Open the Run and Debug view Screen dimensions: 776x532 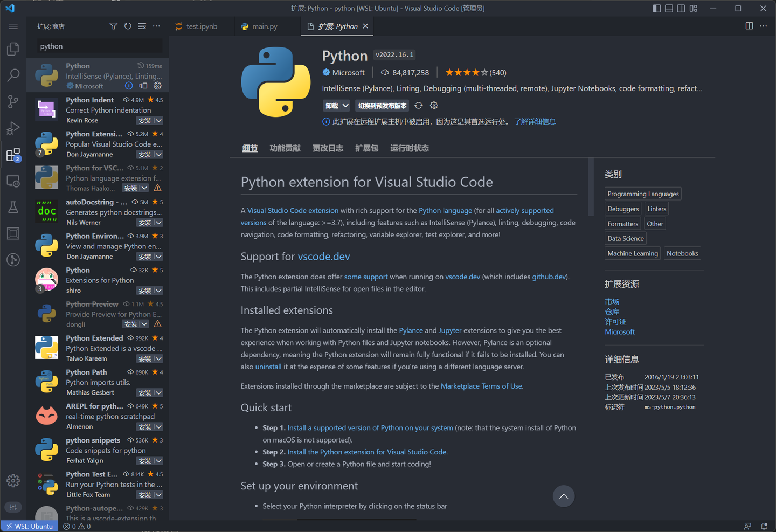(x=13, y=128)
